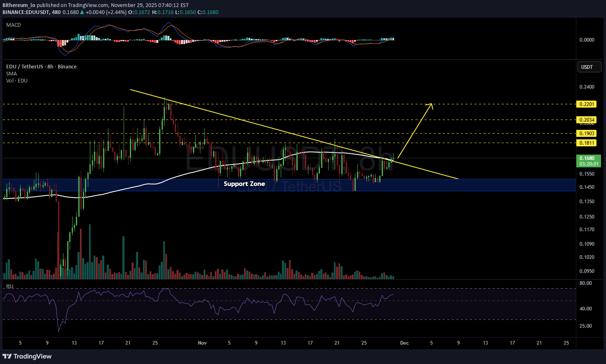
Task: Click the EDU / TetherUS chart title
Action: click(x=41, y=67)
